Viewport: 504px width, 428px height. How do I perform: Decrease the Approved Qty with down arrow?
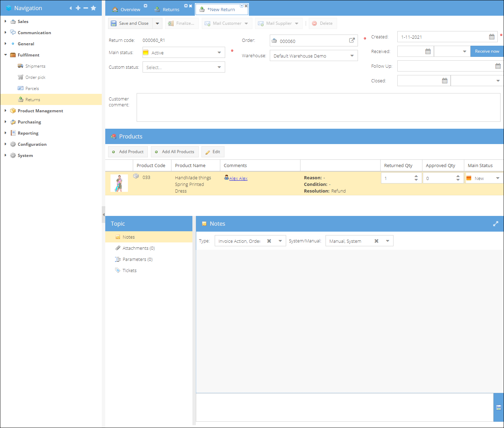click(458, 180)
